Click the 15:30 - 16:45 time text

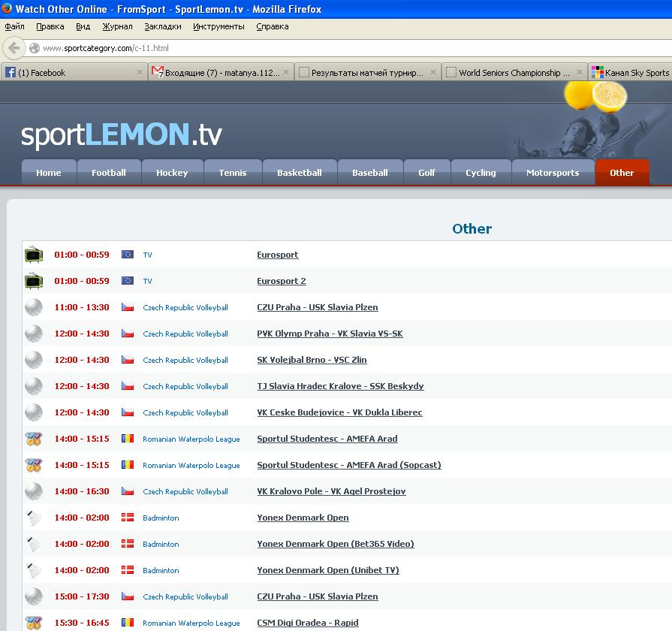coord(82,623)
